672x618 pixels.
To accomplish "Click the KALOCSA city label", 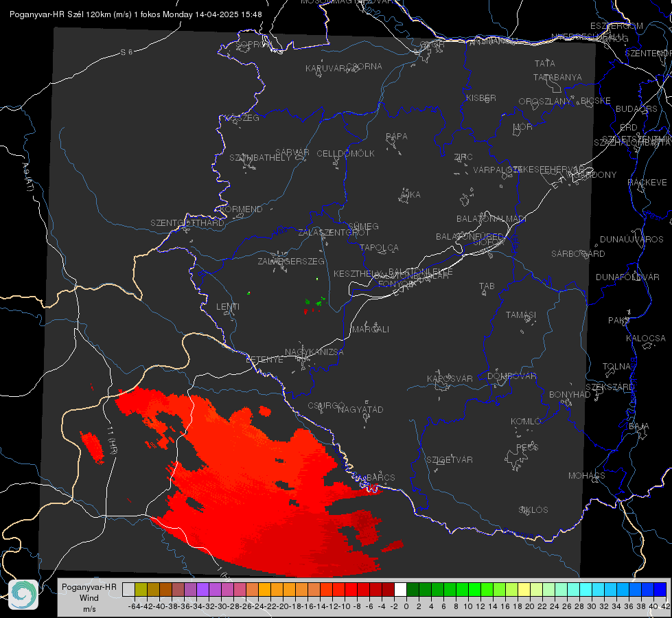I will [646, 339].
